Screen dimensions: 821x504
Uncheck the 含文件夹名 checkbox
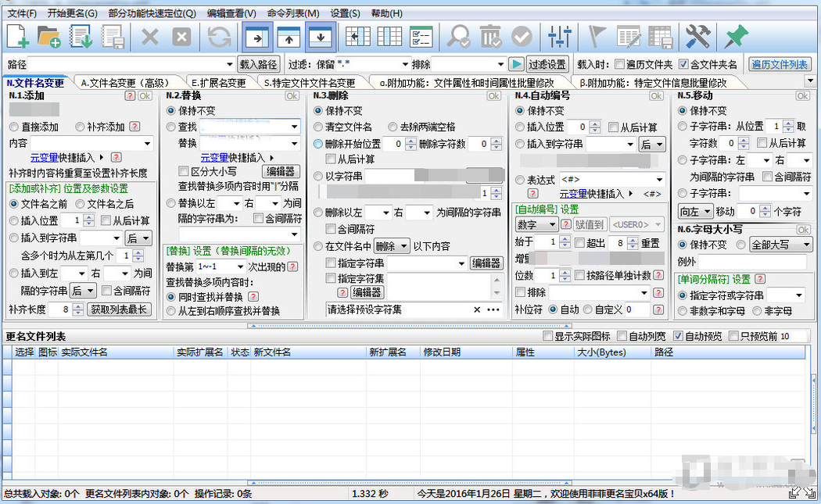(683, 64)
